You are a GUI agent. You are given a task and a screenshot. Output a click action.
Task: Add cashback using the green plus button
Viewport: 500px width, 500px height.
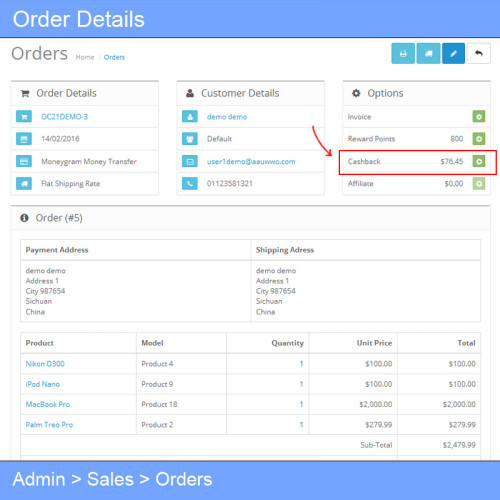point(479,161)
